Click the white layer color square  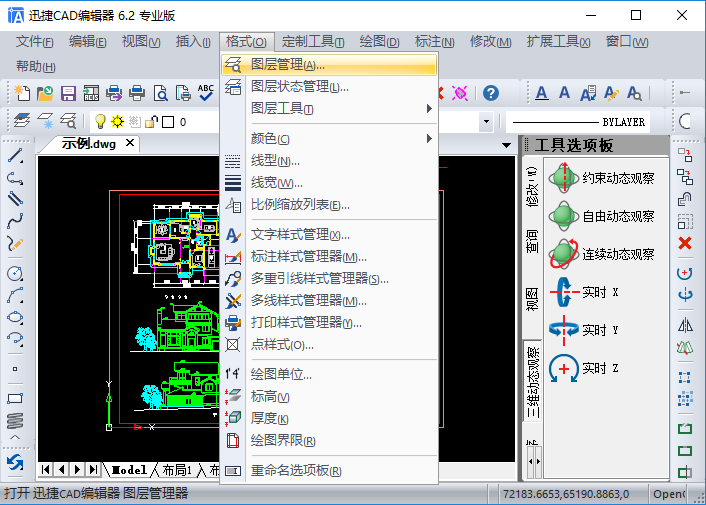[x=168, y=122]
